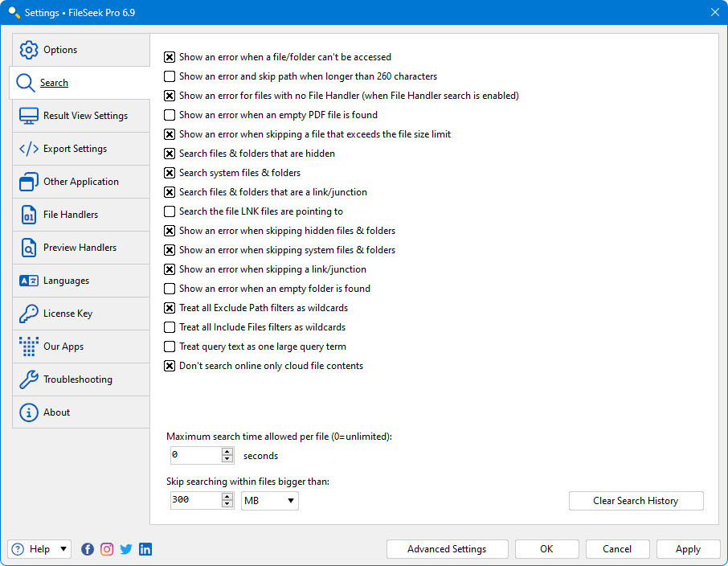This screenshot has width=728, height=566.
Task: Expand the Help dropdown arrow
Action: tap(63, 549)
